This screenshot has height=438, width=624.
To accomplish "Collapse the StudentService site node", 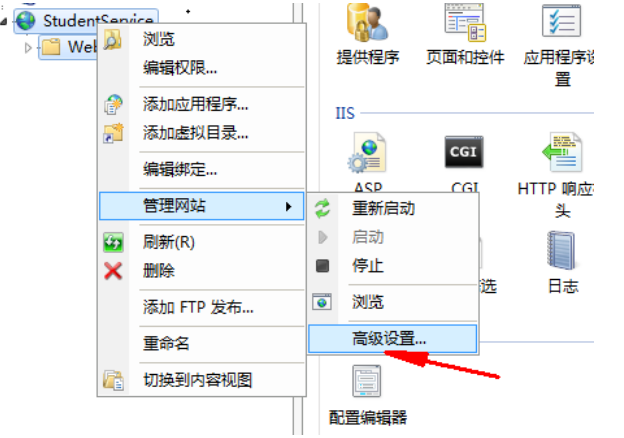I will pyautogui.click(x=4, y=21).
